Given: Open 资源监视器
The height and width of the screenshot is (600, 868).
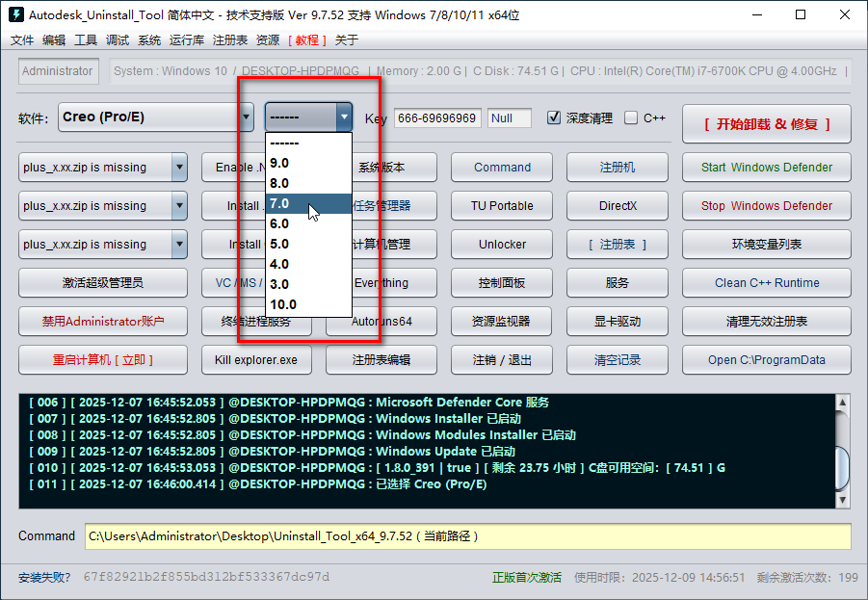Looking at the screenshot, I should 502,321.
